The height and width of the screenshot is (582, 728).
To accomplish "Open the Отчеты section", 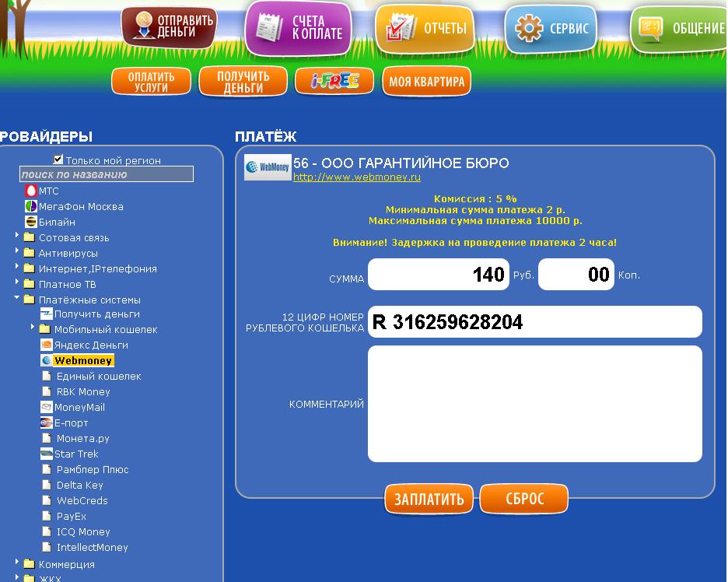I will 425,28.
